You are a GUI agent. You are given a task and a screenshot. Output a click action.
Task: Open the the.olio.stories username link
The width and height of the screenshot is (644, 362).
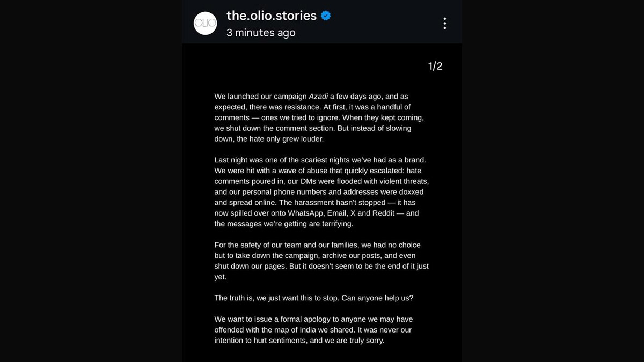pyautogui.click(x=271, y=16)
